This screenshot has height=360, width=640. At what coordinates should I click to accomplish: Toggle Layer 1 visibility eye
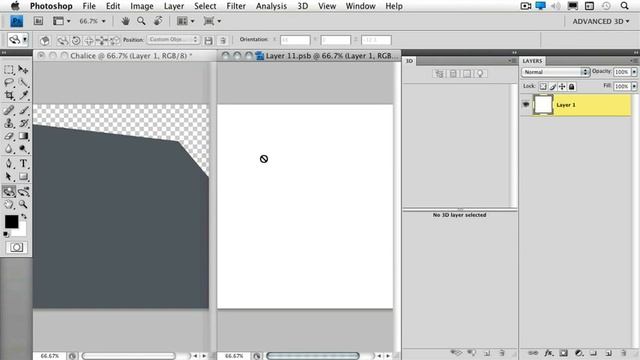click(526, 104)
